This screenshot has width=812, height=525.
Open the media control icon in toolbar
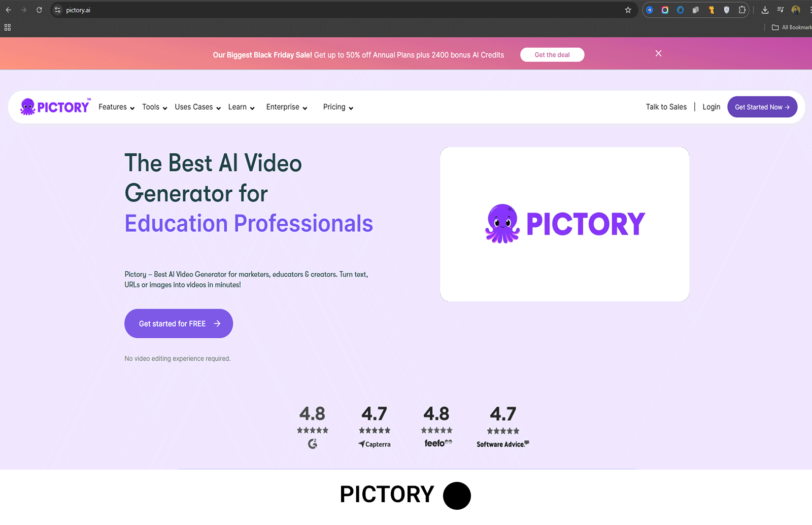pyautogui.click(x=781, y=10)
